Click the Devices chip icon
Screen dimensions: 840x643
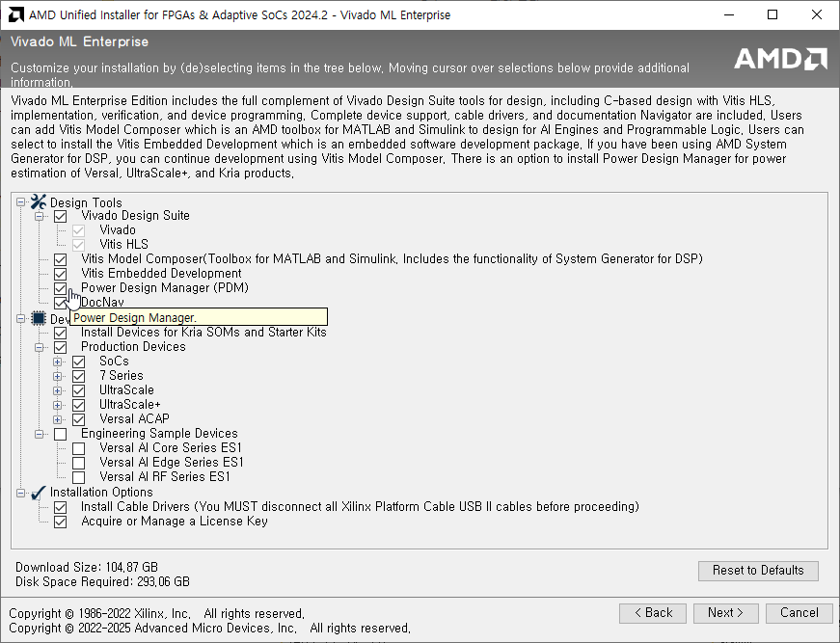coord(39,318)
